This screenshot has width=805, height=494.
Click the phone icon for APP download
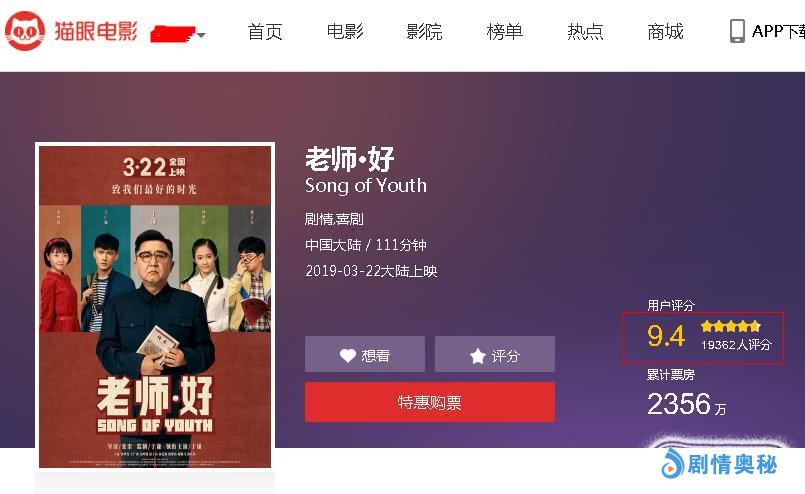coord(737,31)
